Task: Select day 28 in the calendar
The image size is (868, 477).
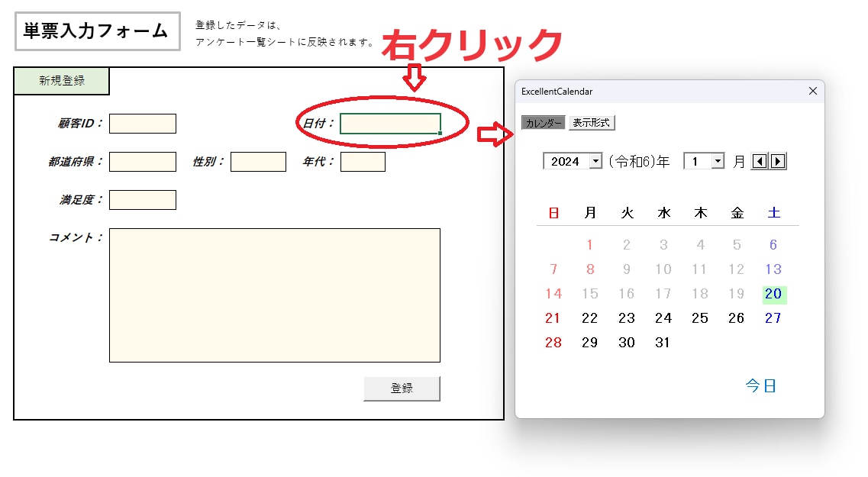Action: pyautogui.click(x=553, y=343)
